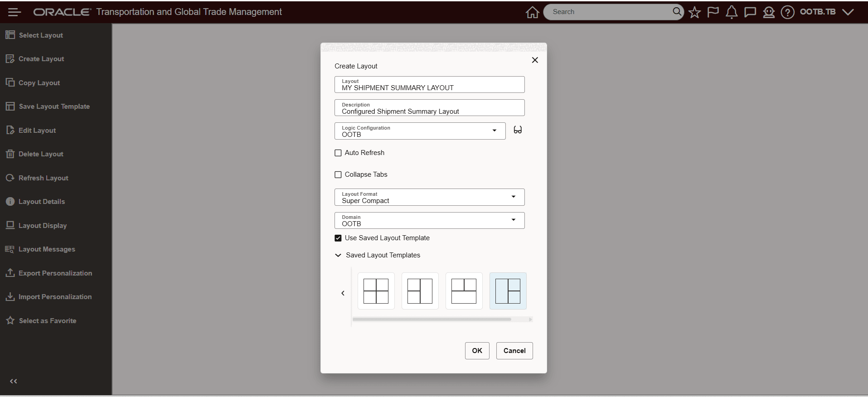Click the Export Personalization icon
Viewport: 868px width, 397px height.
10,273
